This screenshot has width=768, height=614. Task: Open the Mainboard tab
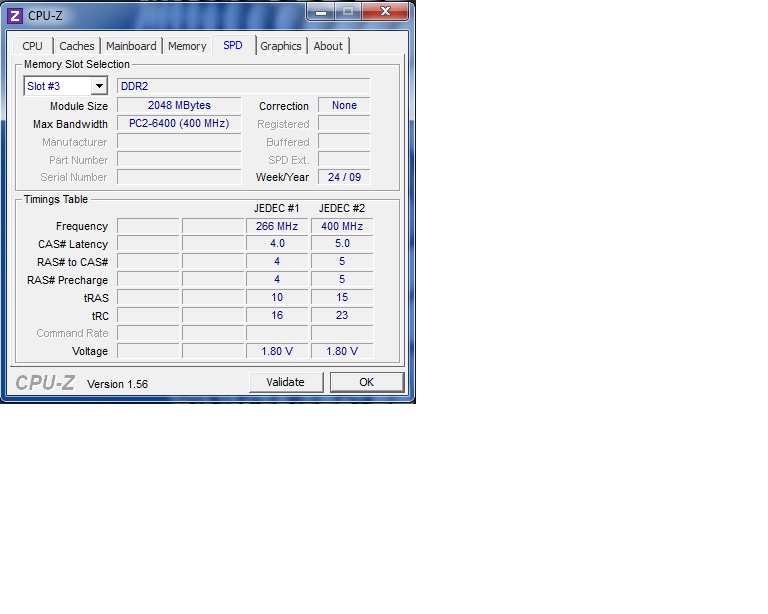(x=131, y=46)
